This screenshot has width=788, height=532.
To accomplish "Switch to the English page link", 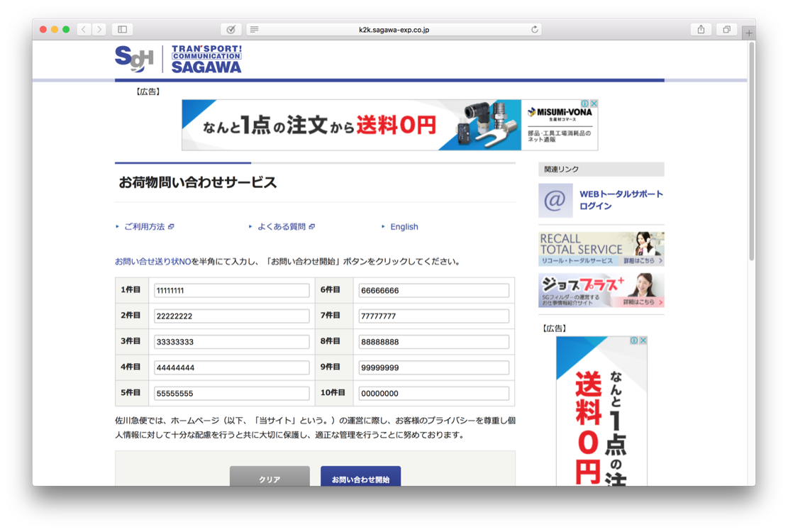I will (x=404, y=227).
